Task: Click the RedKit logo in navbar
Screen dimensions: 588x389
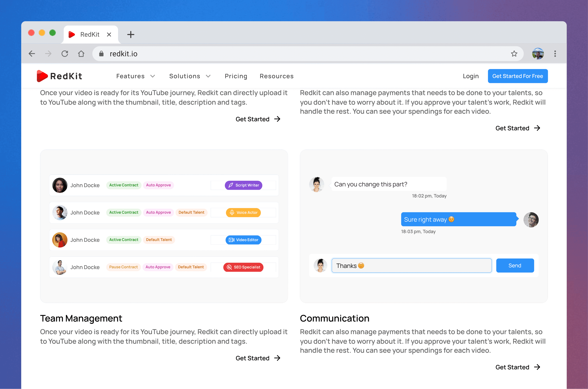Action: point(59,76)
